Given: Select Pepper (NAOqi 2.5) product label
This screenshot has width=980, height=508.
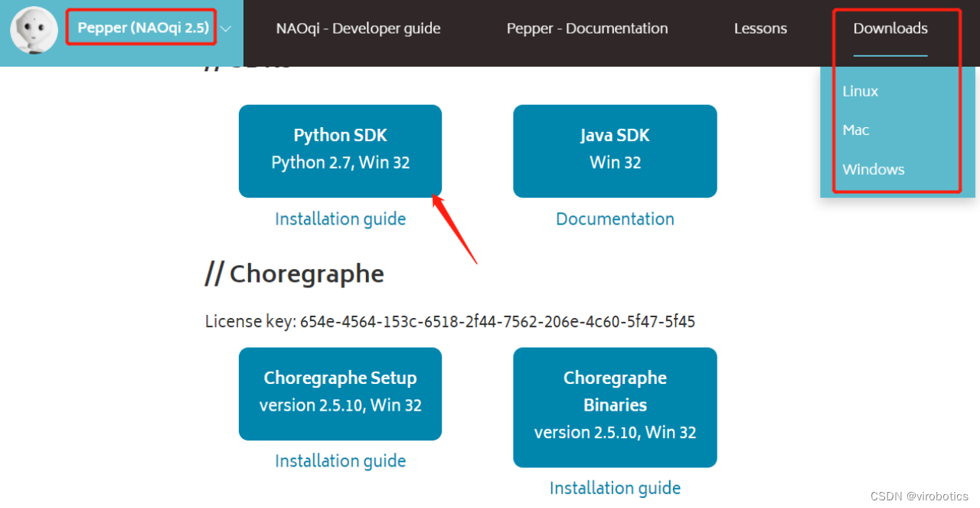Looking at the screenshot, I should tap(143, 28).
